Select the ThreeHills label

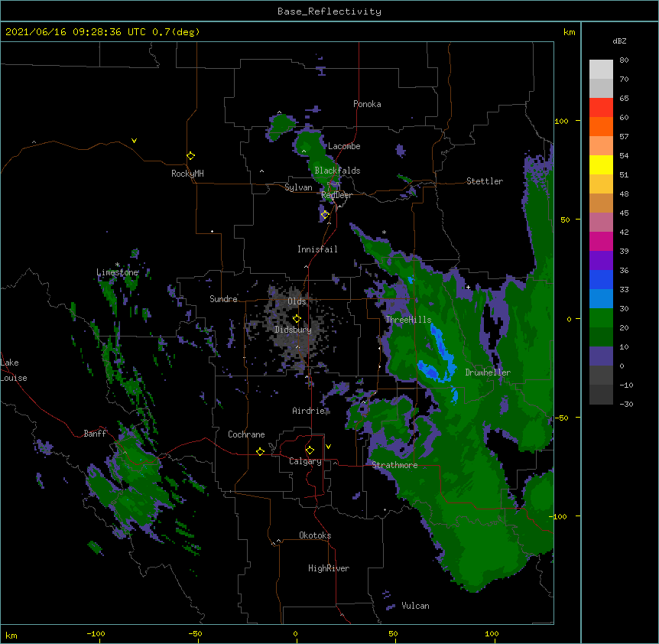pyautogui.click(x=408, y=320)
